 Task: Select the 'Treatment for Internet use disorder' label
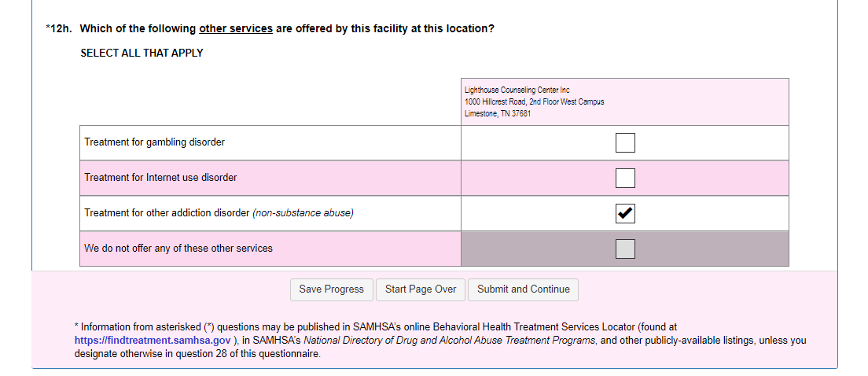point(160,178)
